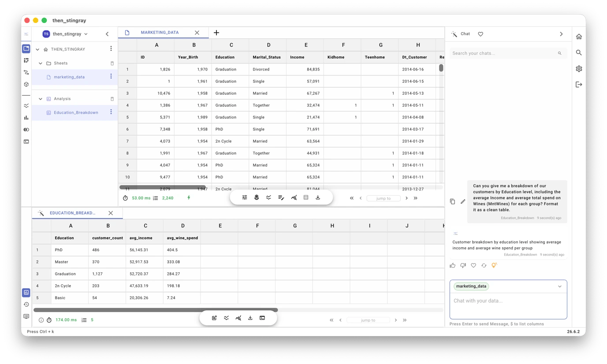
Task: Regenerate the chat response
Action: click(484, 265)
